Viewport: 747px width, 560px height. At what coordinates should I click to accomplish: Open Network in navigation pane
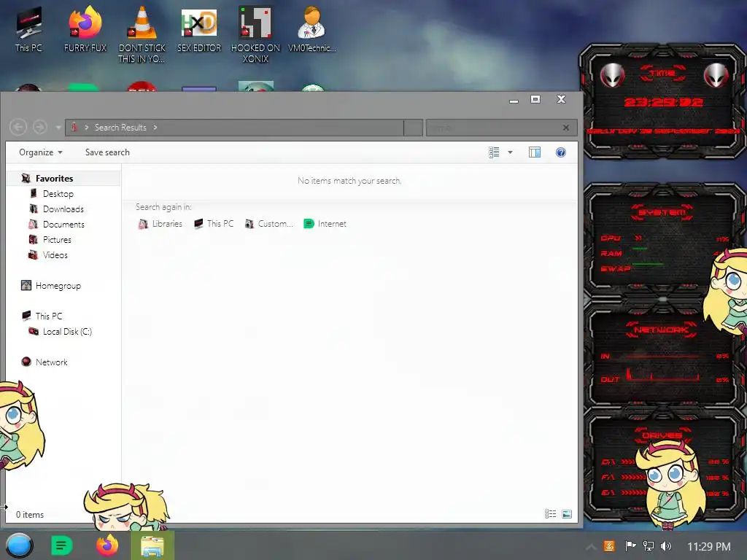(x=51, y=362)
